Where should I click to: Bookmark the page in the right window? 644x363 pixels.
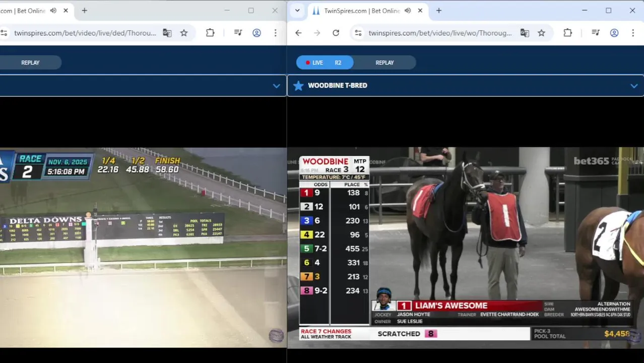tap(541, 33)
